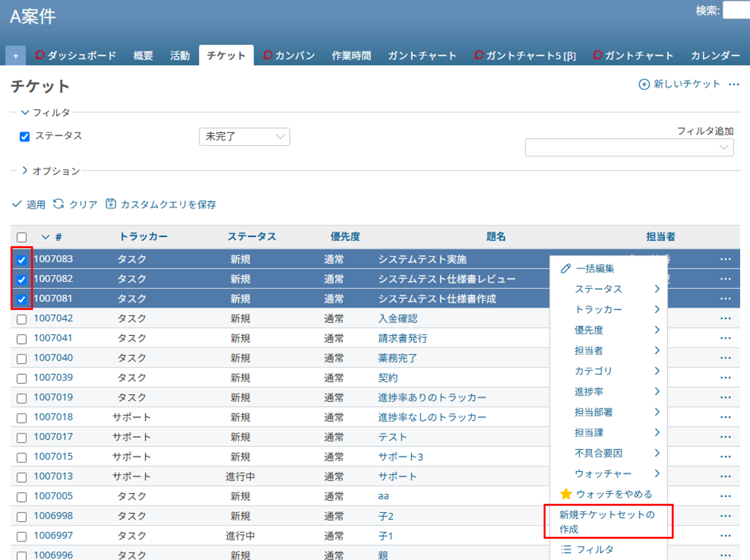The image size is (750, 560).
Task: Open the "..." actions for ticket 1007083
Action: click(x=725, y=259)
